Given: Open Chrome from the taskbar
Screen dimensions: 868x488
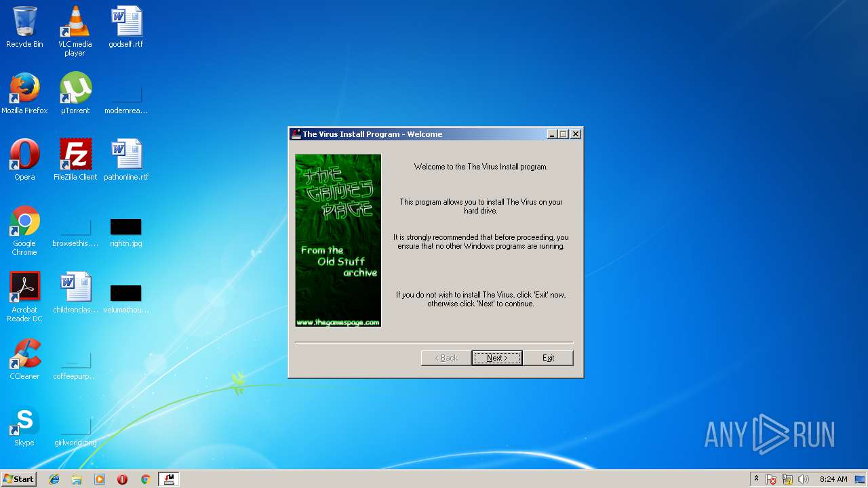Looking at the screenshot, I should 145,479.
